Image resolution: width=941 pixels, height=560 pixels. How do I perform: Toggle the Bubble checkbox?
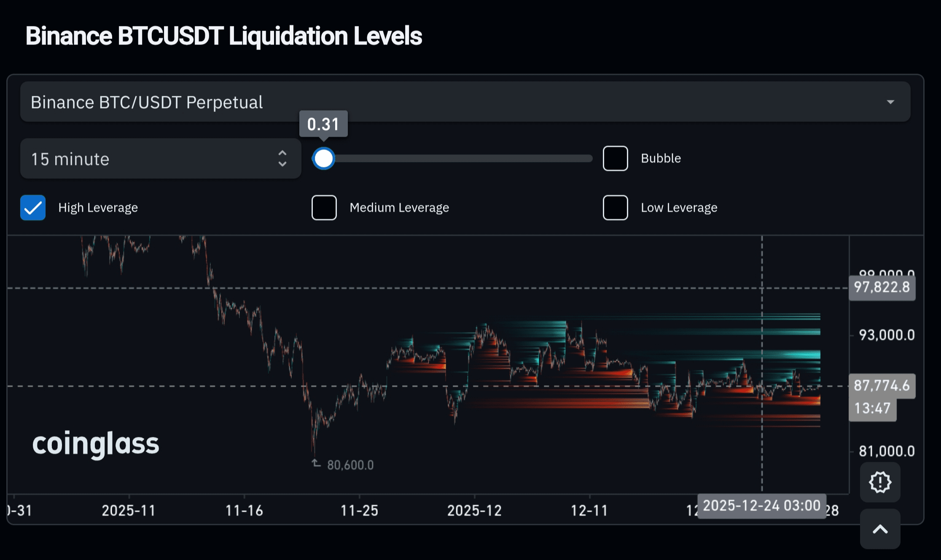click(x=615, y=158)
